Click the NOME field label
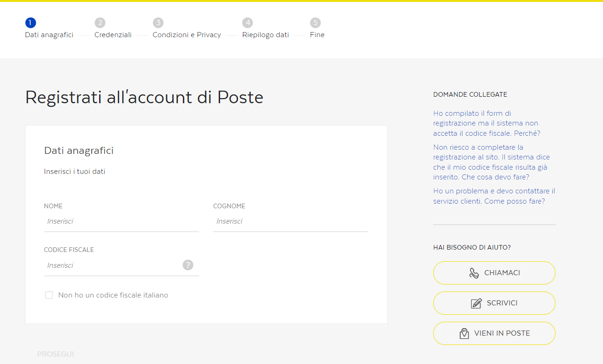The width and height of the screenshot is (603, 364). [x=53, y=206]
